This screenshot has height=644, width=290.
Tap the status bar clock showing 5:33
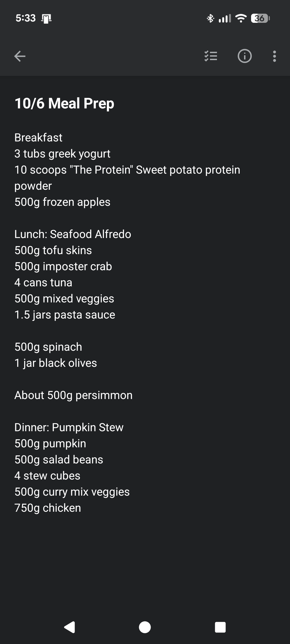(26, 18)
